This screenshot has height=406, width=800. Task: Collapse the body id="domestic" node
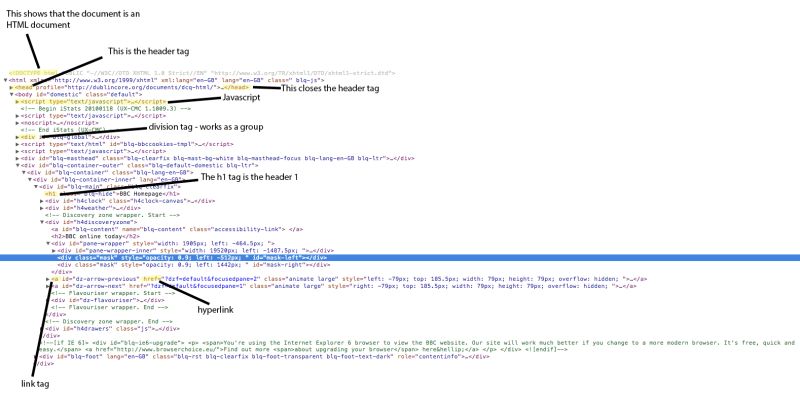[12, 94]
